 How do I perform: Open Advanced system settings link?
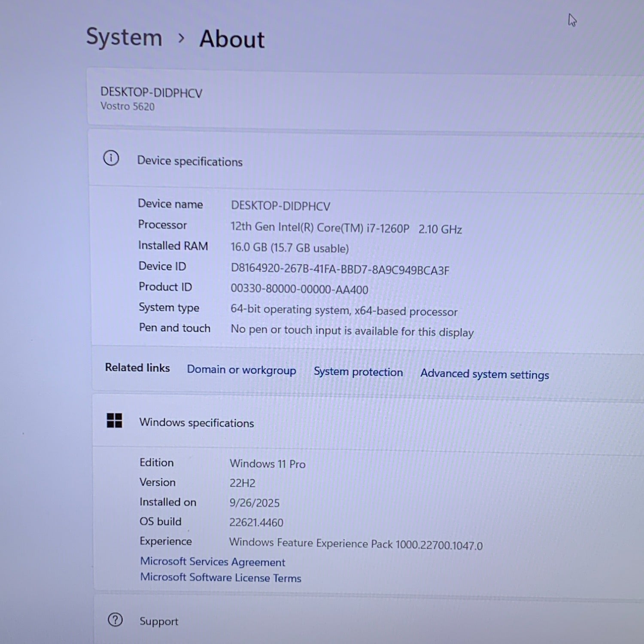tap(484, 374)
